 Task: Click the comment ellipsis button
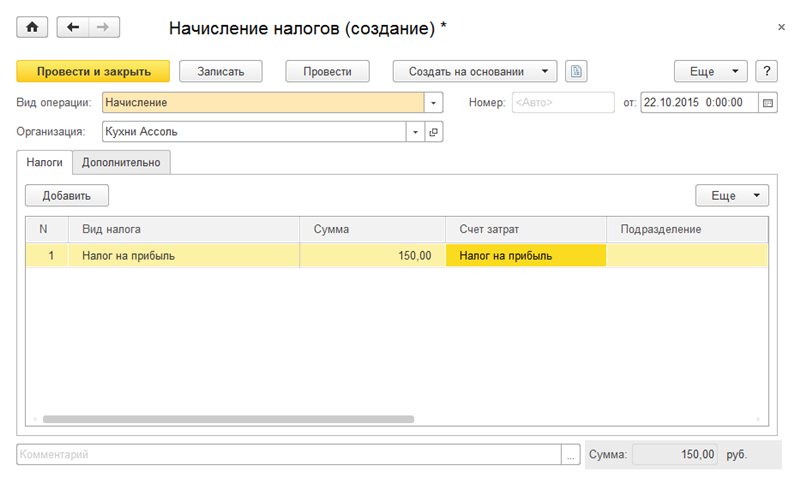pyautogui.click(x=571, y=455)
